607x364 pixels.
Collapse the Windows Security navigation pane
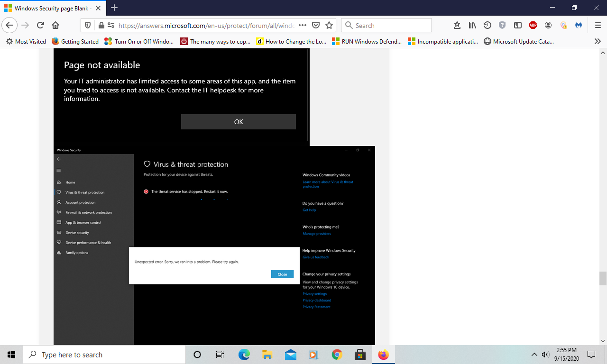coord(58,170)
